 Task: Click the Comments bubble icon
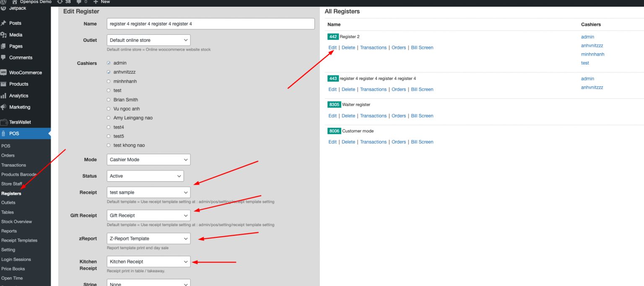coord(7,57)
